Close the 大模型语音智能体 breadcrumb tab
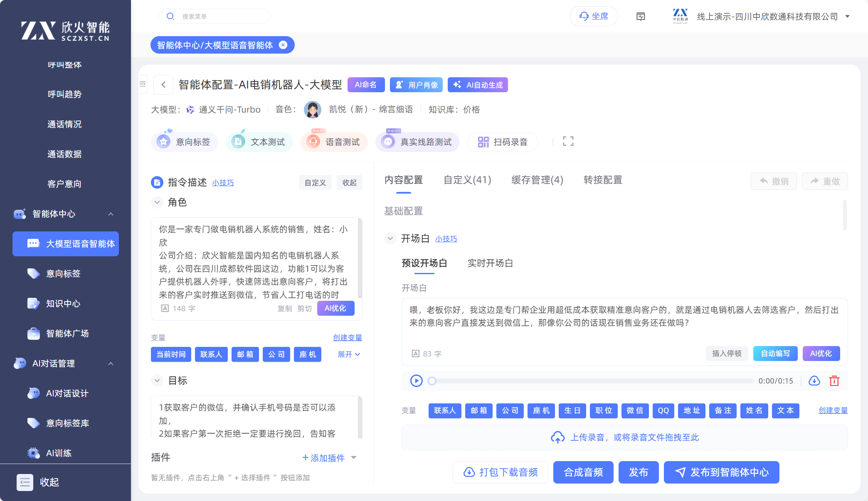 pos(283,45)
